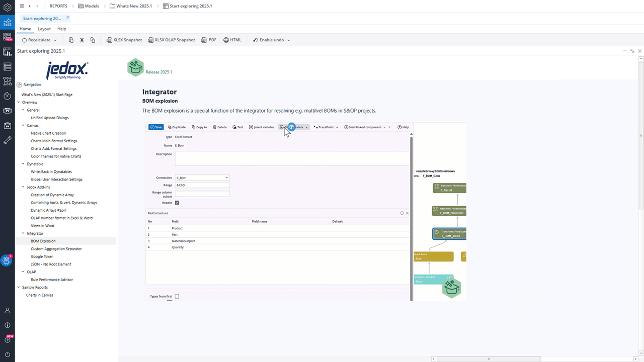Open the Reports section in the sidebar
The image size is (644, 362).
click(x=7, y=22)
